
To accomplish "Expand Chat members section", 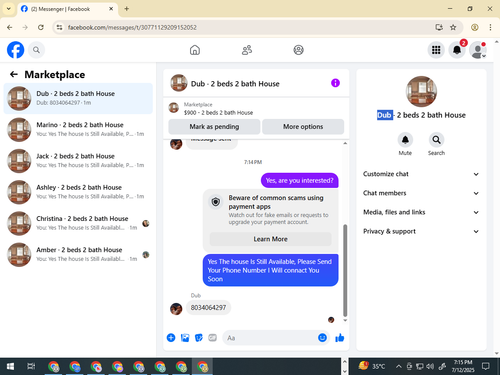I will [x=421, y=193].
